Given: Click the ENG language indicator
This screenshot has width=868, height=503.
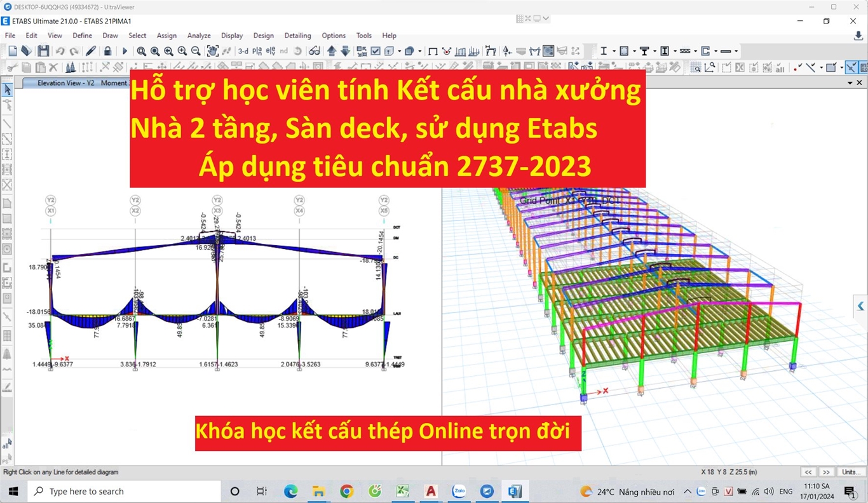Looking at the screenshot, I should coord(785,492).
